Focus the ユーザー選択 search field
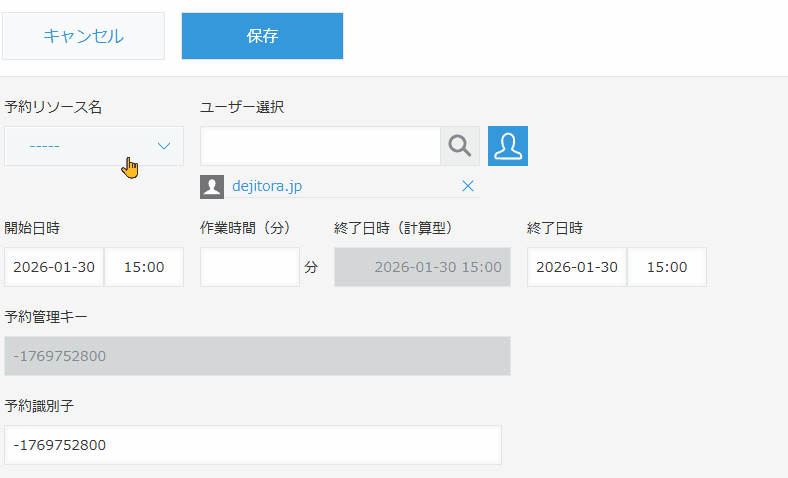Viewport: 788px width, 478px height. (x=320, y=146)
